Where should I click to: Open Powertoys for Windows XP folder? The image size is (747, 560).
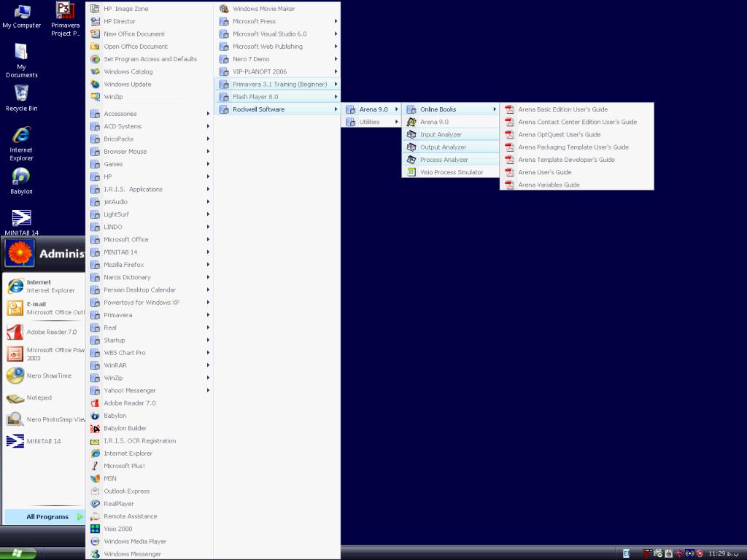[150, 303]
